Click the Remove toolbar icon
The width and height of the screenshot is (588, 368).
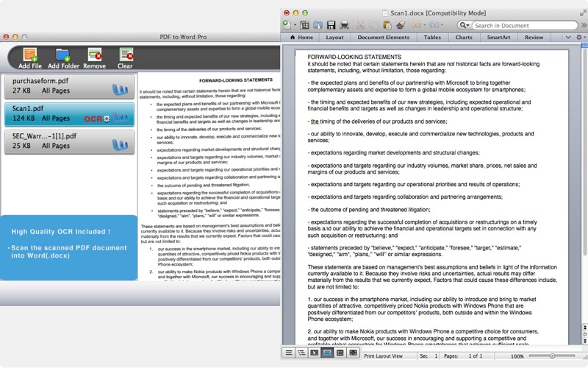95,58
